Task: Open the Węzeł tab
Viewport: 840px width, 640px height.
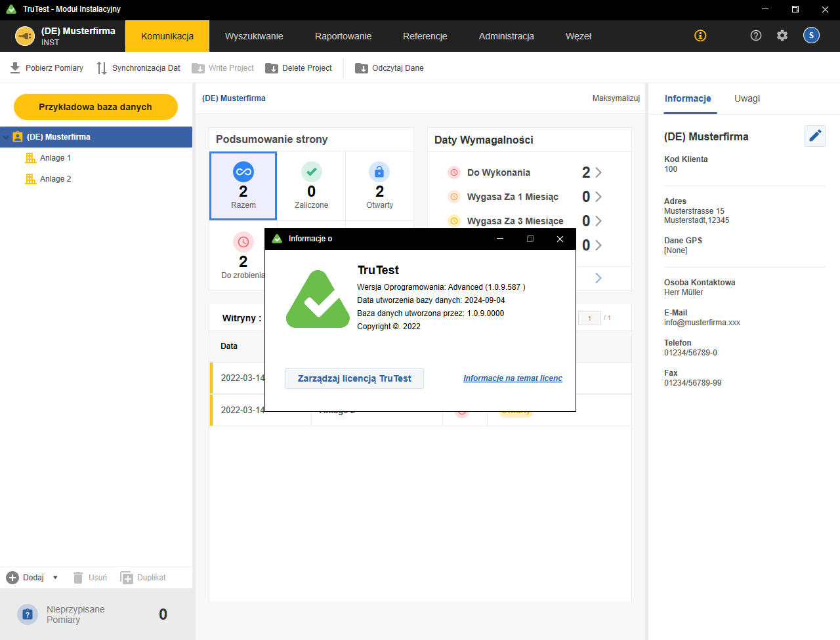Action: tap(579, 36)
